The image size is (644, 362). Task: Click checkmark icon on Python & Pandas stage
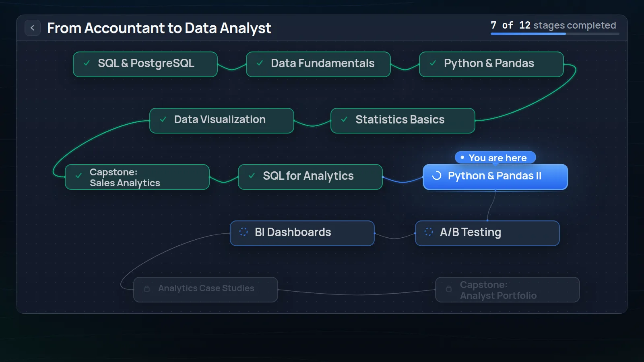(433, 63)
